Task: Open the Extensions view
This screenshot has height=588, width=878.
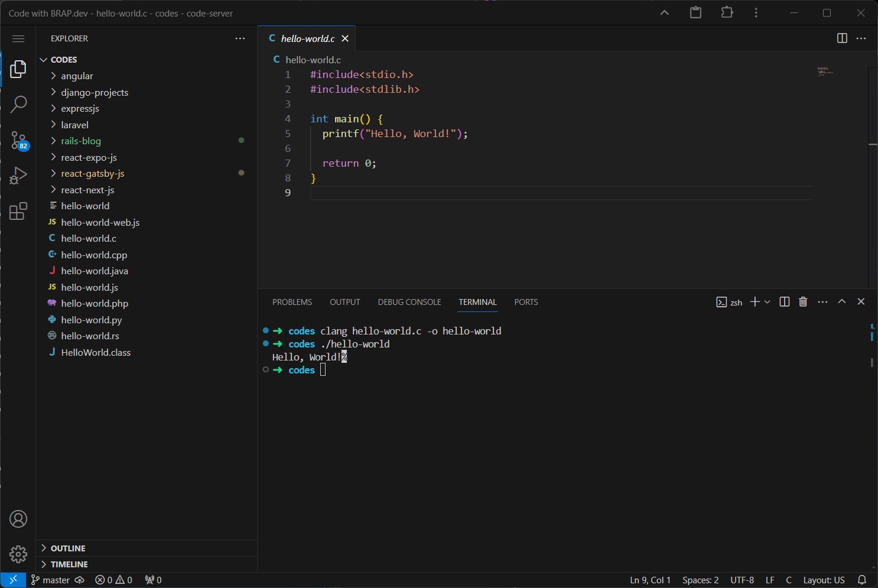Action: [x=18, y=211]
